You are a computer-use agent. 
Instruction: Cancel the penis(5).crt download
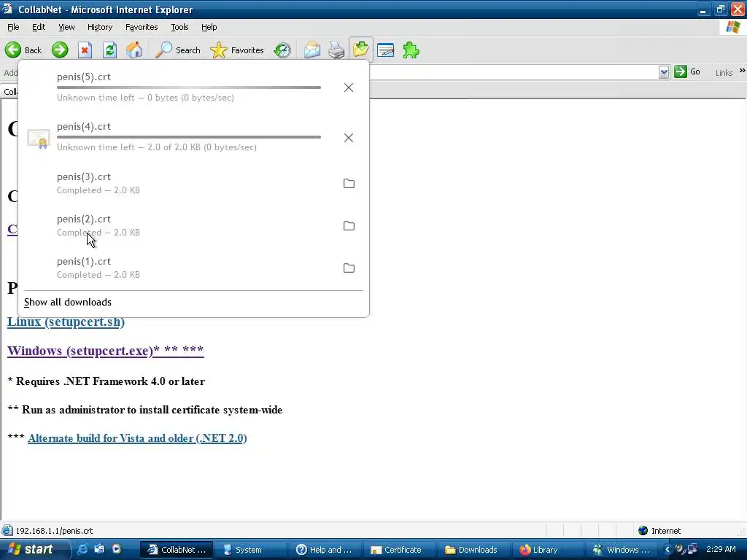349,87
